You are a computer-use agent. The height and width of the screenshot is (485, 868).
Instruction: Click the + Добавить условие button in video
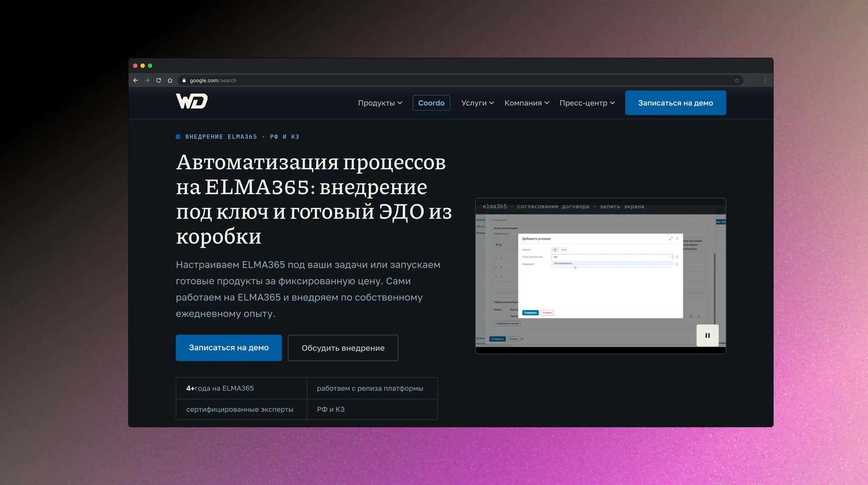point(507,323)
